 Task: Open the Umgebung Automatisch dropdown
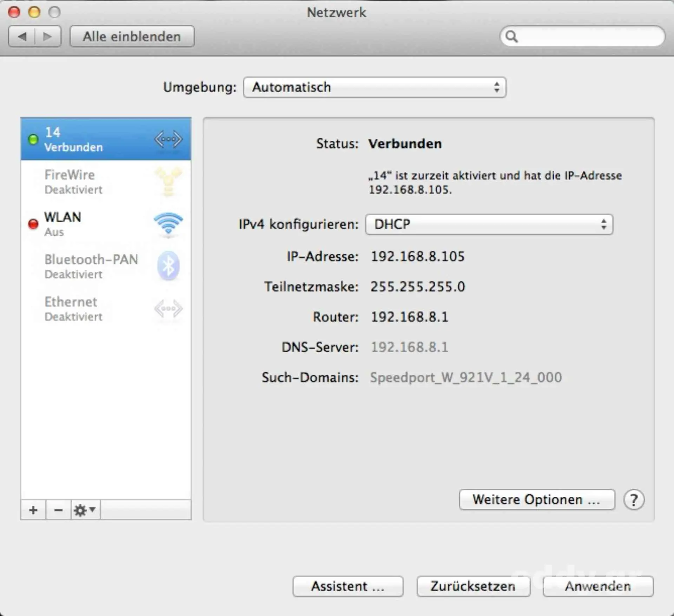tap(375, 87)
